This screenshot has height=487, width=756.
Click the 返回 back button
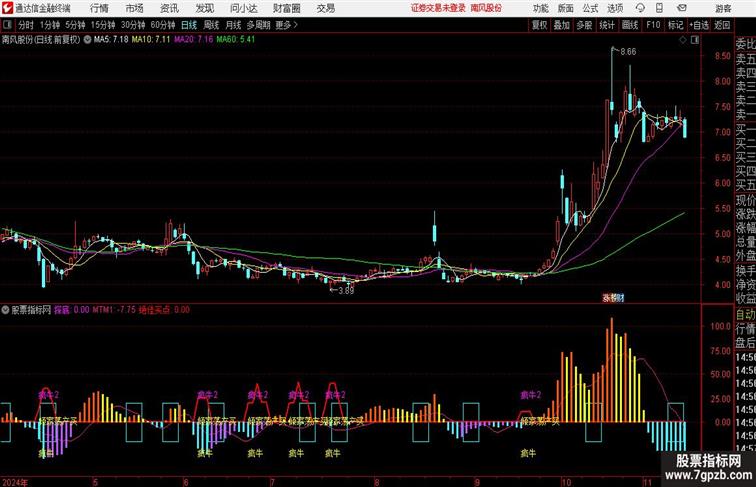click(x=722, y=25)
